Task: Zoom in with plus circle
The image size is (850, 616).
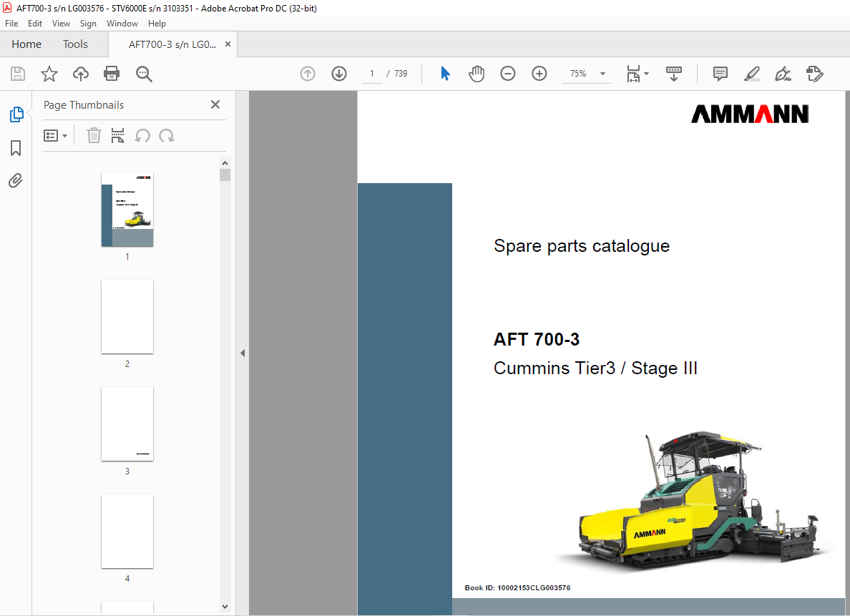Action: pos(539,74)
